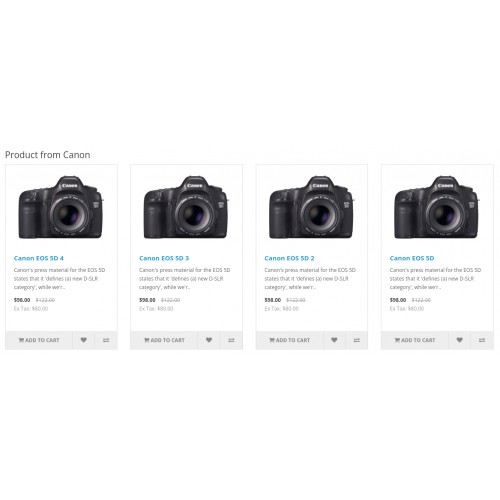Image resolution: width=500 pixels, height=500 pixels.
Task: Compare the Canon EOS 5D 2 product
Action: [x=357, y=340]
